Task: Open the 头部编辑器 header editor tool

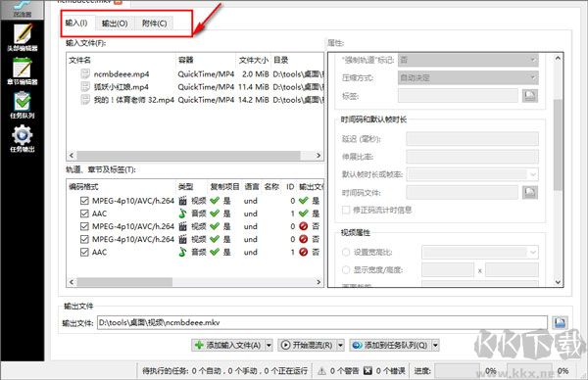Action: 23,37
